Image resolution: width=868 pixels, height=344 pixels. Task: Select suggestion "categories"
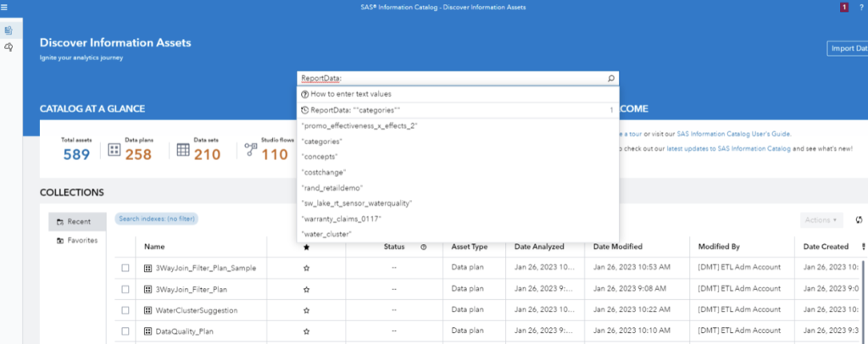point(458,141)
